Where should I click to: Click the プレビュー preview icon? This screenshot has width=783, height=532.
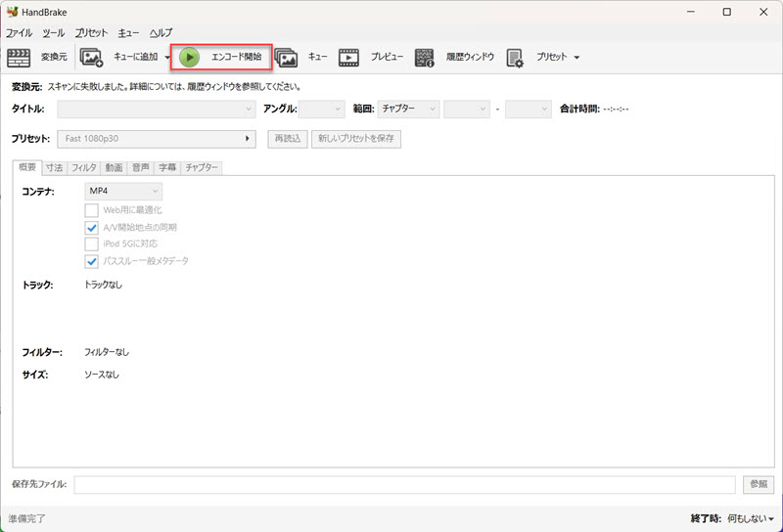click(349, 58)
